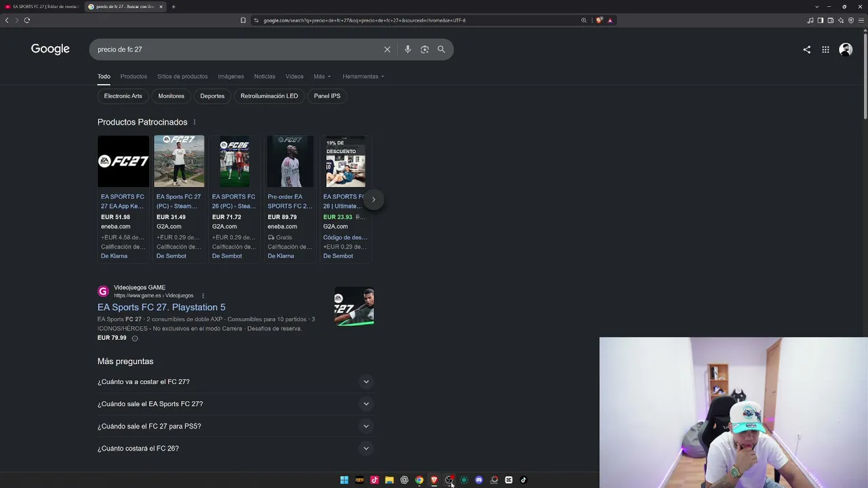
Task: Open options beside Productos Patrocinados
Action: [195, 122]
